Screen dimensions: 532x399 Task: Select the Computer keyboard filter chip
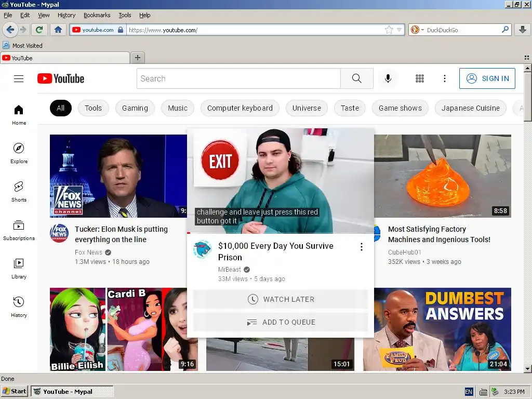click(240, 108)
